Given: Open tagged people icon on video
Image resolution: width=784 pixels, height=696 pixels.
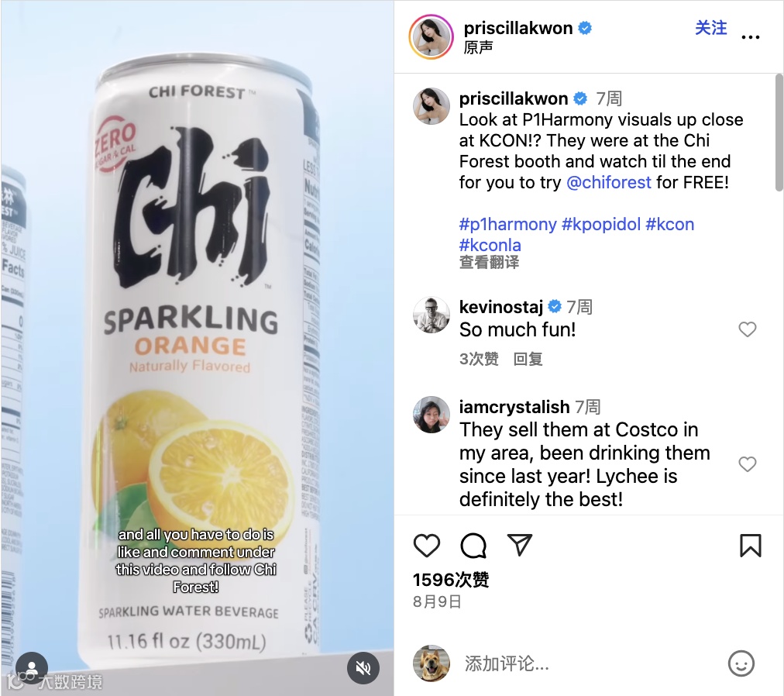Looking at the screenshot, I should (32, 667).
